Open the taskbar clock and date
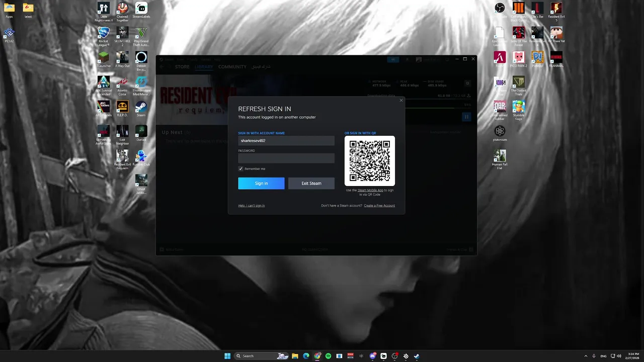Image resolution: width=644 pixels, height=362 pixels. [x=633, y=356]
